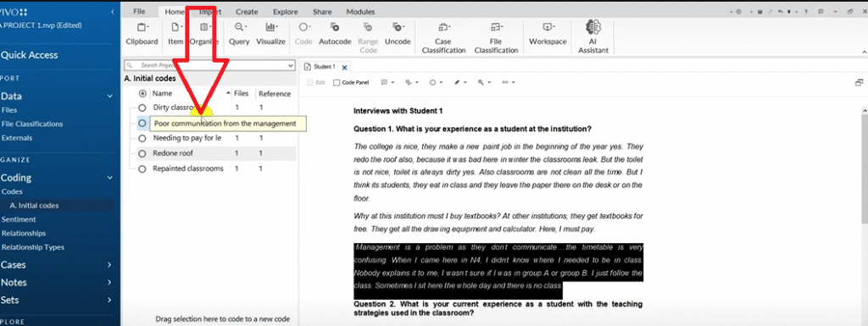868x326 pixels.
Task: Open the Visualize ribbon menu
Action: 270,34
